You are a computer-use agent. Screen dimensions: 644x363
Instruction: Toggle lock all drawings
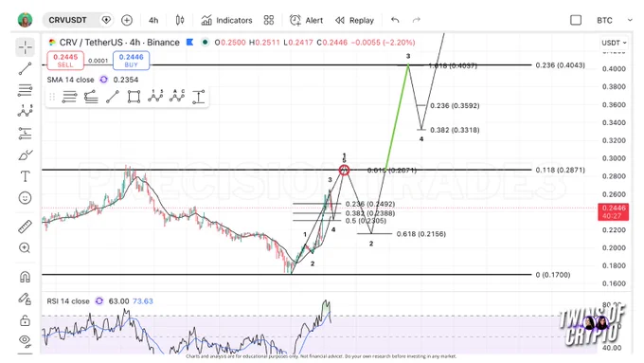pos(25,319)
